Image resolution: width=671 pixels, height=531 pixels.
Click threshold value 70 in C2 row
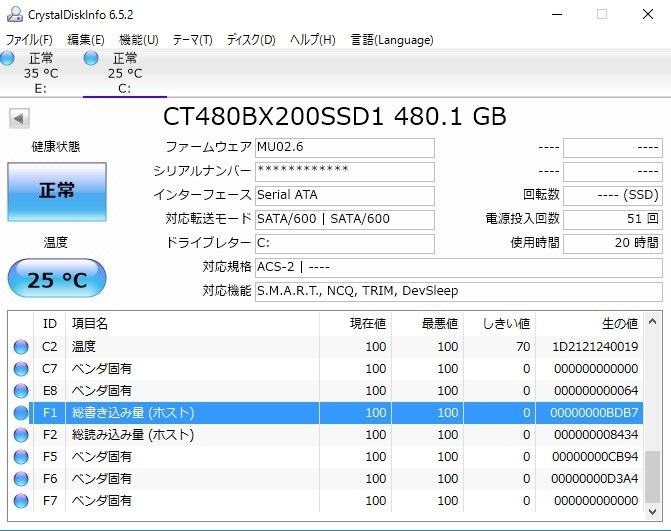523,347
